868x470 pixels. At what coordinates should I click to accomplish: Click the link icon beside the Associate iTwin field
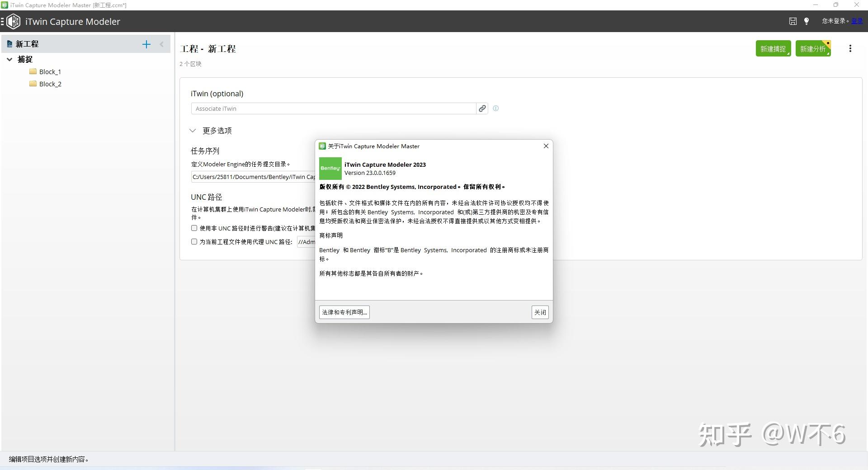click(481, 108)
